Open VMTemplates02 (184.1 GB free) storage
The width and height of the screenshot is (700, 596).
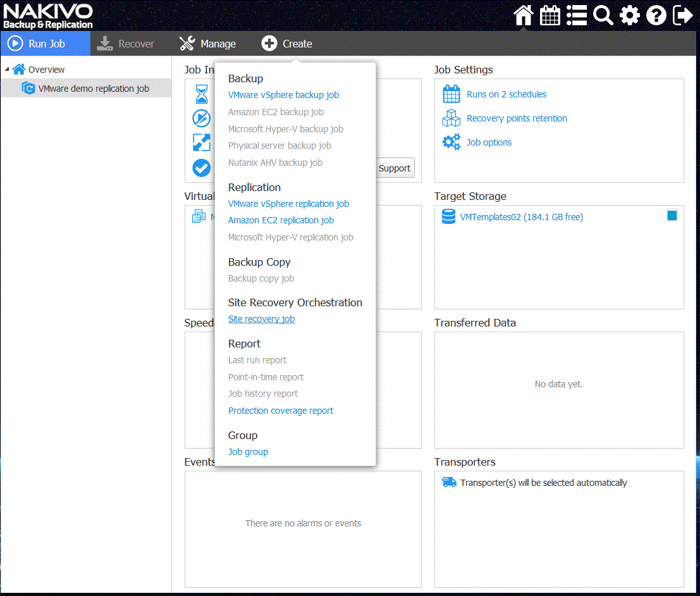tap(522, 216)
